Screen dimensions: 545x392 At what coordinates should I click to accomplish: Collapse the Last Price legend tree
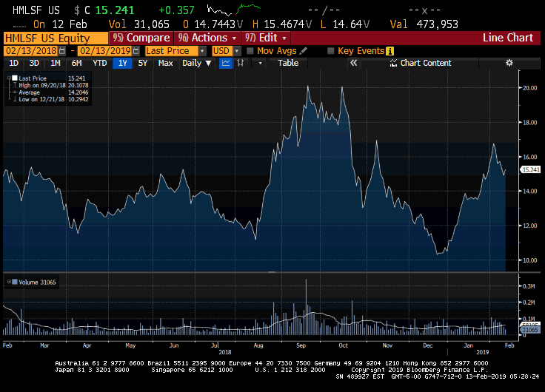pyautogui.click(x=10, y=78)
